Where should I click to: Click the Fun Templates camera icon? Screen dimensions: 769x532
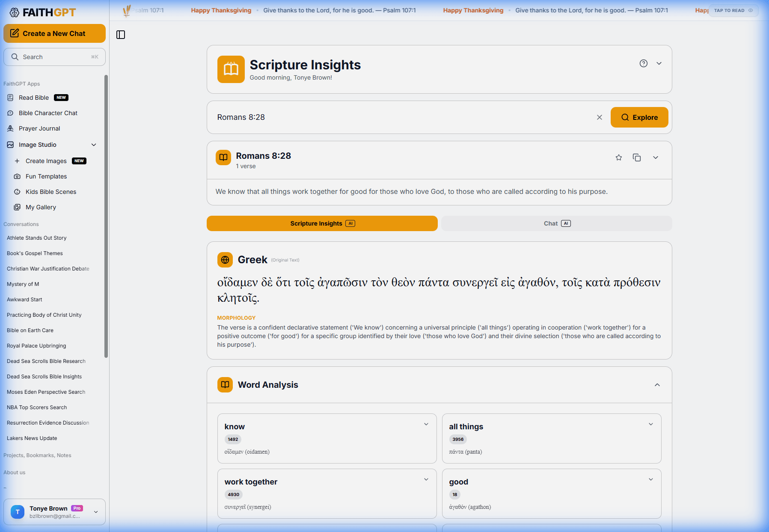click(17, 176)
